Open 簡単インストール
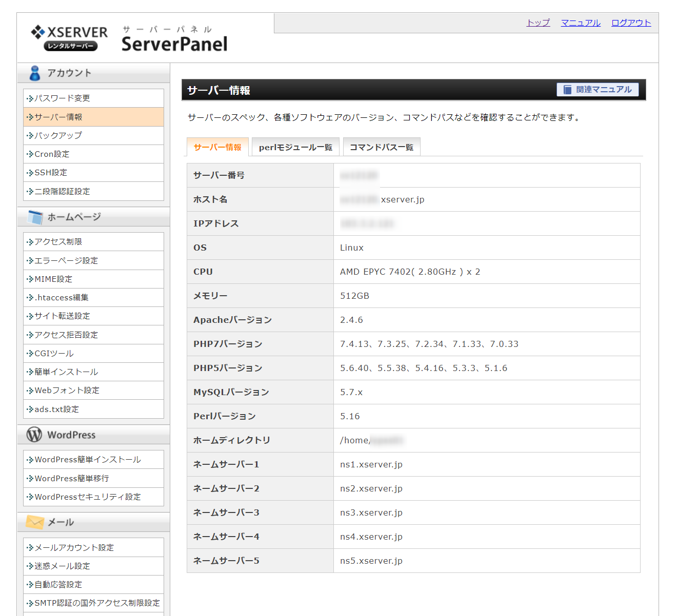This screenshot has height=616, width=697. [x=94, y=372]
